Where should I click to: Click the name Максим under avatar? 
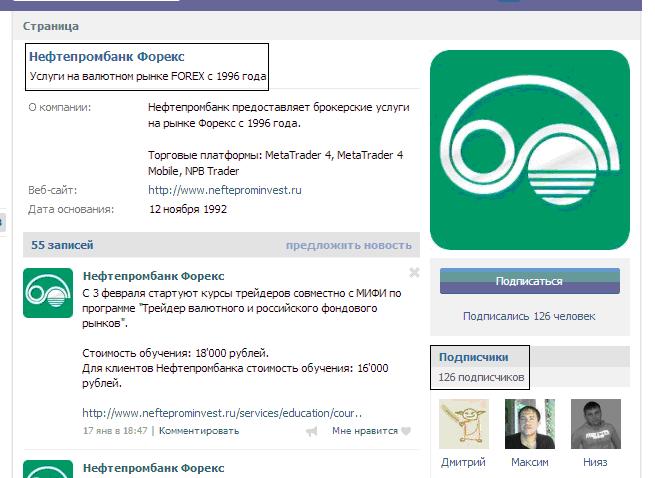point(530,462)
